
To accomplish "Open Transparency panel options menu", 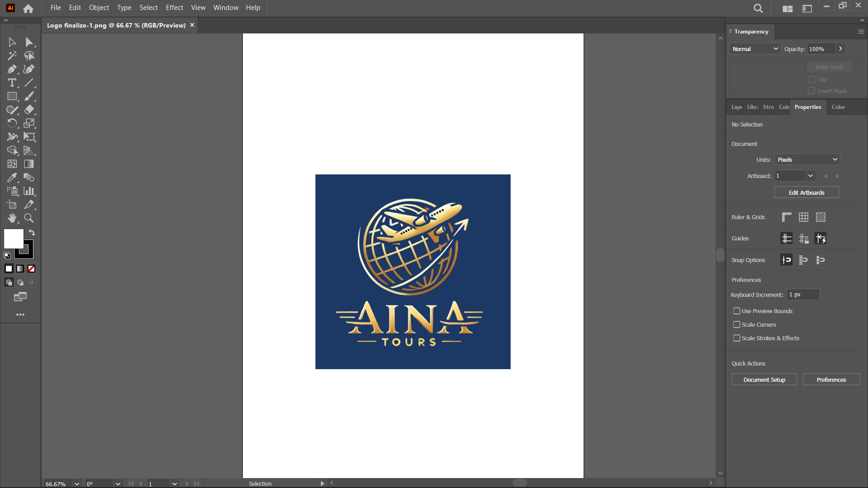I will [x=861, y=32].
